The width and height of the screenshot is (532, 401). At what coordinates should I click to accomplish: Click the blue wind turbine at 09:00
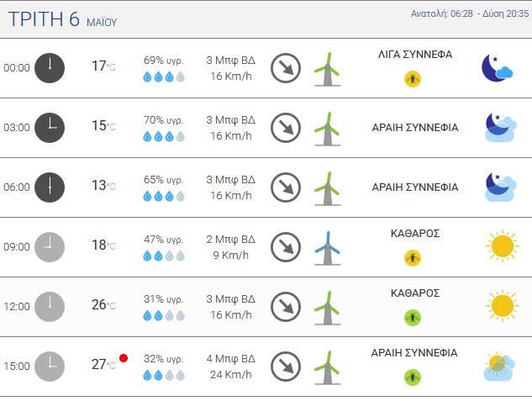click(328, 248)
